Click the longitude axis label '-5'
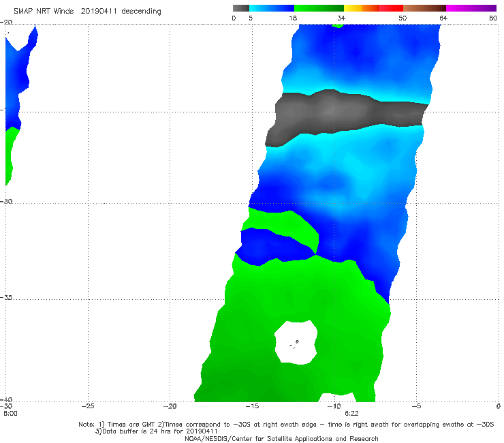Screen dimensions: 504x443 tap(416, 406)
